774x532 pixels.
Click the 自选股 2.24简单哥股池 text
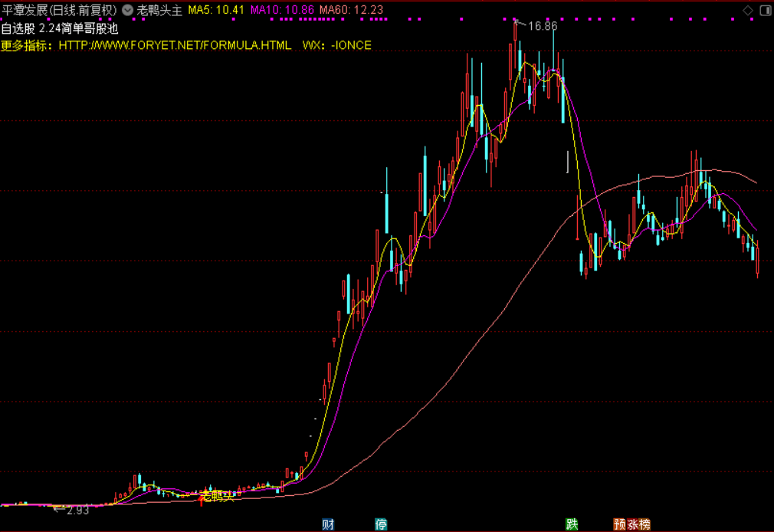point(59,28)
